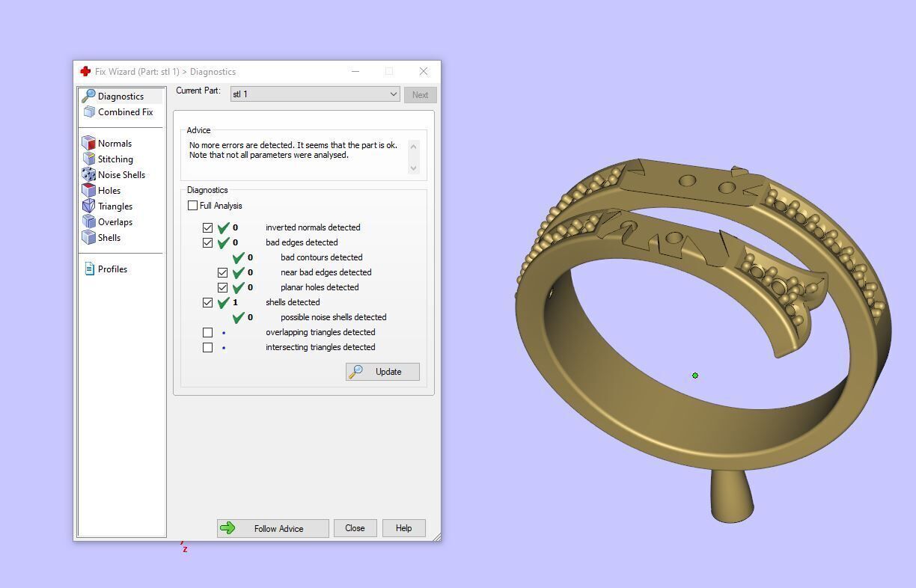Enable intersecting triangles detected checkbox
916x588 pixels.
click(x=207, y=347)
